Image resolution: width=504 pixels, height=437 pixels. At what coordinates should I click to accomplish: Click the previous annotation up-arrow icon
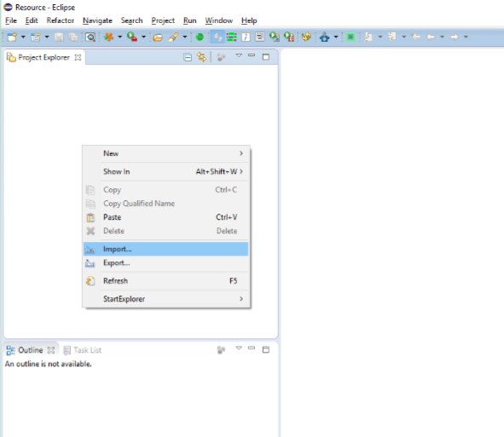click(x=392, y=37)
